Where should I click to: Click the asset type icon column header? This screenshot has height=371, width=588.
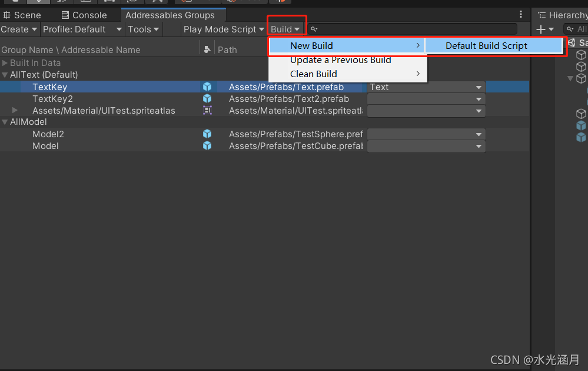click(x=207, y=49)
